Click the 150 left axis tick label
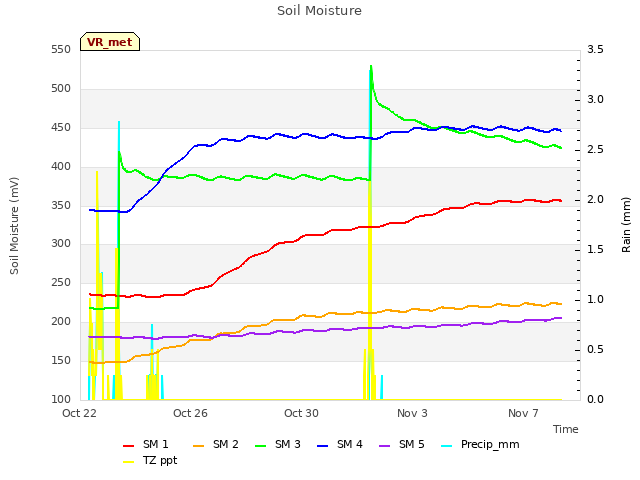640x480 pixels. 61,360
